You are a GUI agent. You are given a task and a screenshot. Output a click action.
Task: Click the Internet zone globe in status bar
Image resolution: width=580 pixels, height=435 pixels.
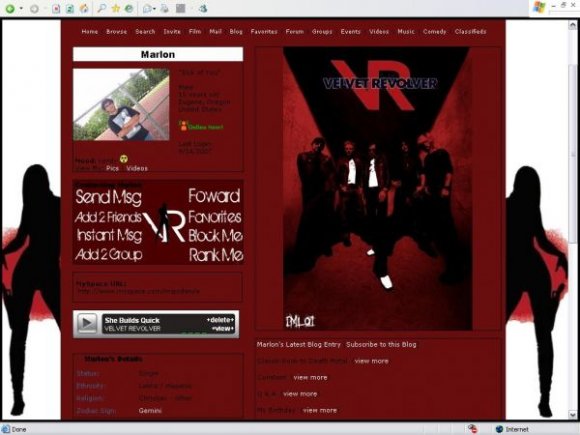point(500,429)
